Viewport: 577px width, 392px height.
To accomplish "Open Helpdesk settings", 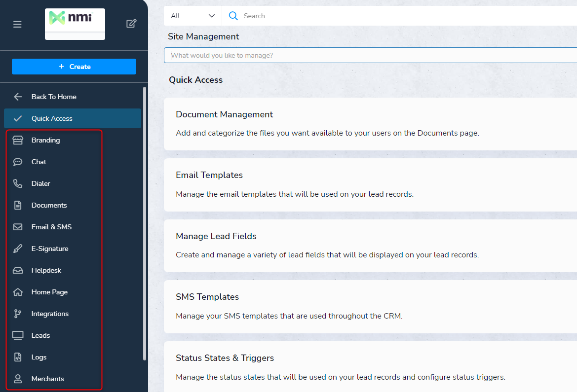I will pos(46,270).
